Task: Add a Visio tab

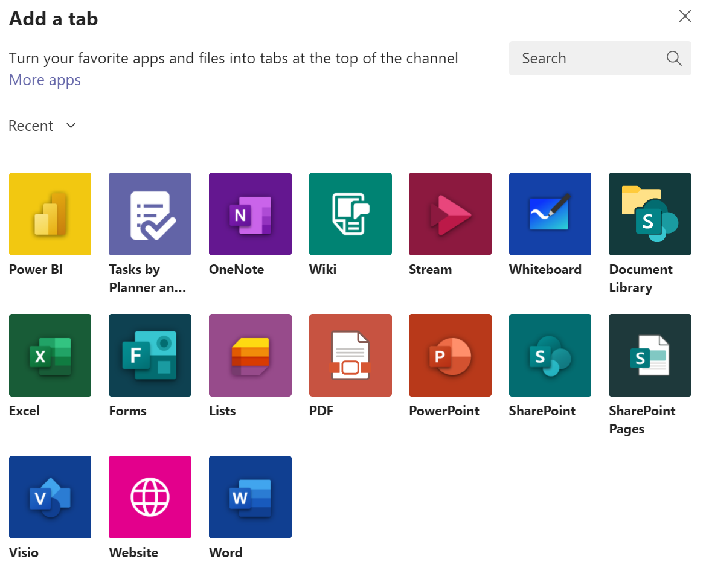Action: pos(50,497)
